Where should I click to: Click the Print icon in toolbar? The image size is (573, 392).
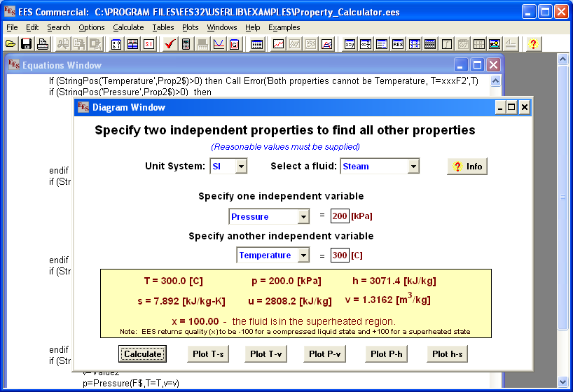pos(43,44)
